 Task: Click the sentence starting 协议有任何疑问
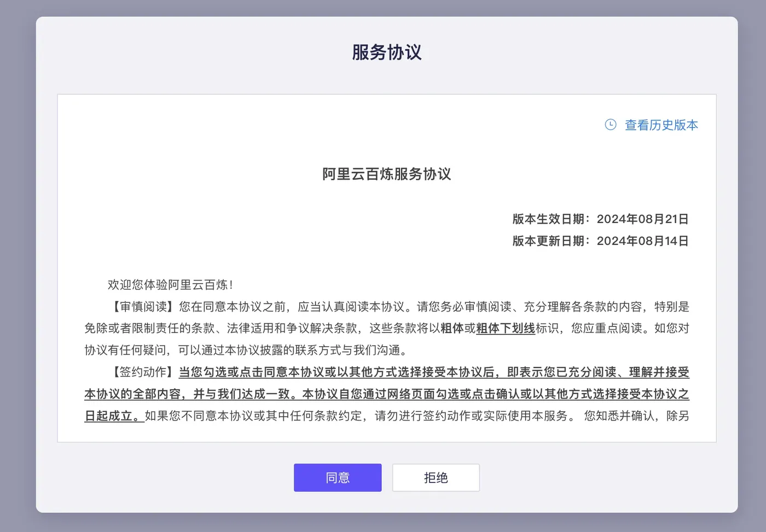pos(246,350)
